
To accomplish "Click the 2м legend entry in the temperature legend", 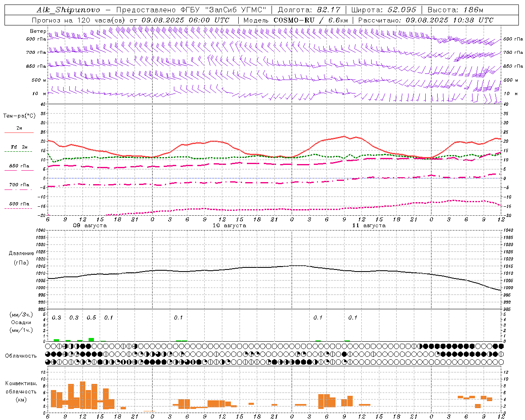I will tap(19, 128).
